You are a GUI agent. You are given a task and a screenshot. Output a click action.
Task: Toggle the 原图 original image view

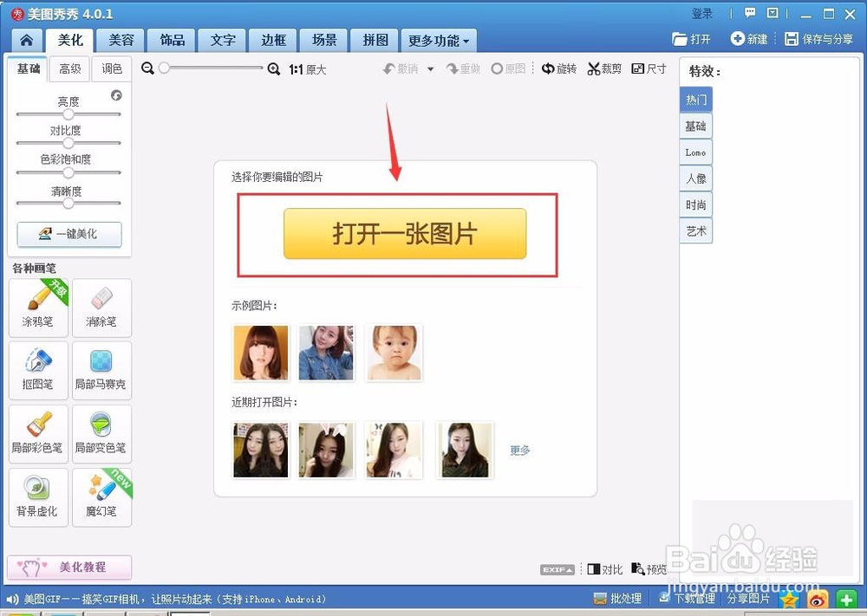[x=509, y=68]
